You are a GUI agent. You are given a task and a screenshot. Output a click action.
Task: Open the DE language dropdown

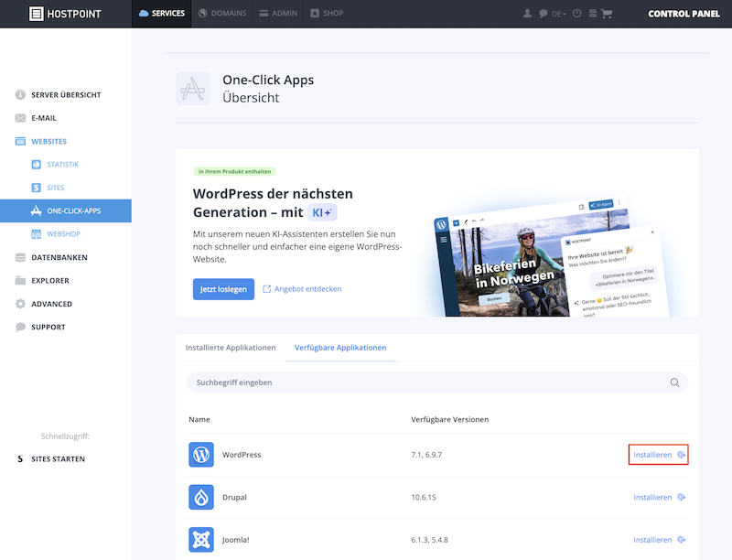coord(559,14)
